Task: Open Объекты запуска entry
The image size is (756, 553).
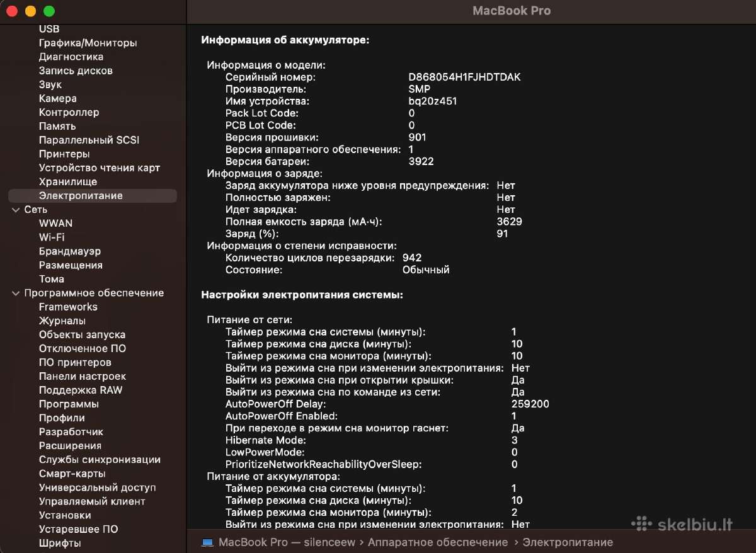Action: (x=82, y=334)
